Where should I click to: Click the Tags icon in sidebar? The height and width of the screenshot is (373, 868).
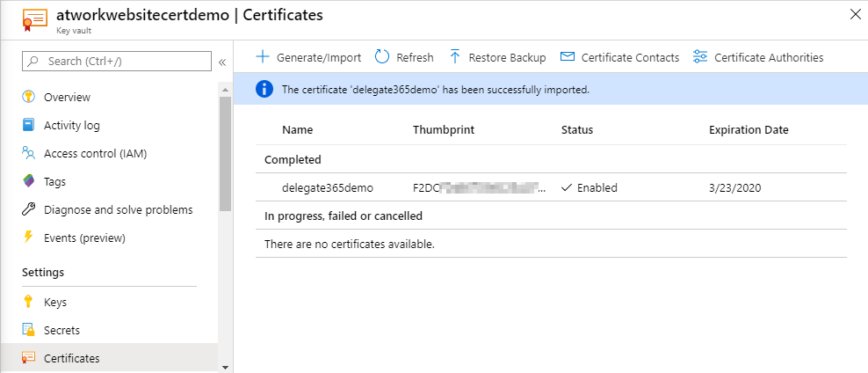click(28, 181)
